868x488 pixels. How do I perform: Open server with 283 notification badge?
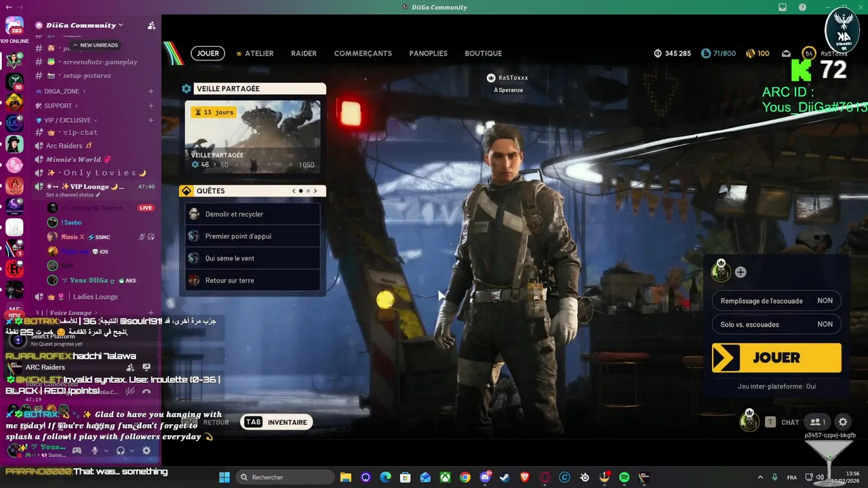tap(14, 26)
